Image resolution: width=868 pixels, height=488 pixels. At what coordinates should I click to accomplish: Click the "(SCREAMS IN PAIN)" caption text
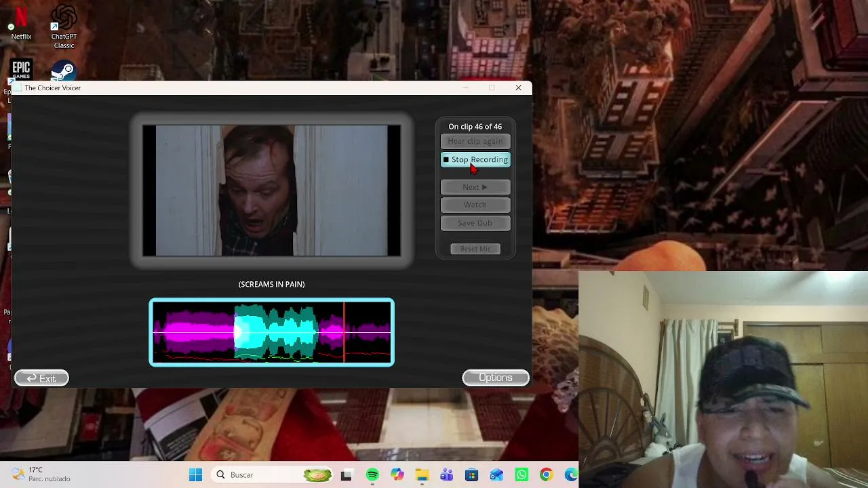click(x=271, y=285)
